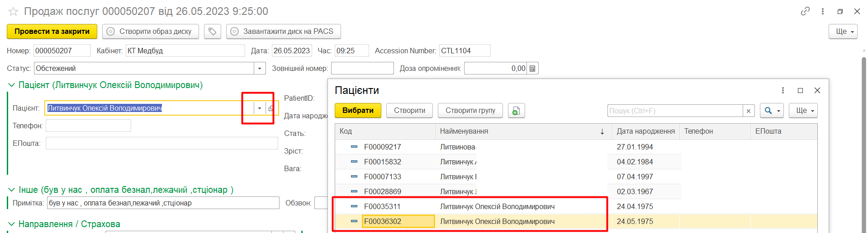Image resolution: width=868 pixels, height=233 pixels.
Task: Click the green add-document icon in Пацієнти
Action: (516, 111)
